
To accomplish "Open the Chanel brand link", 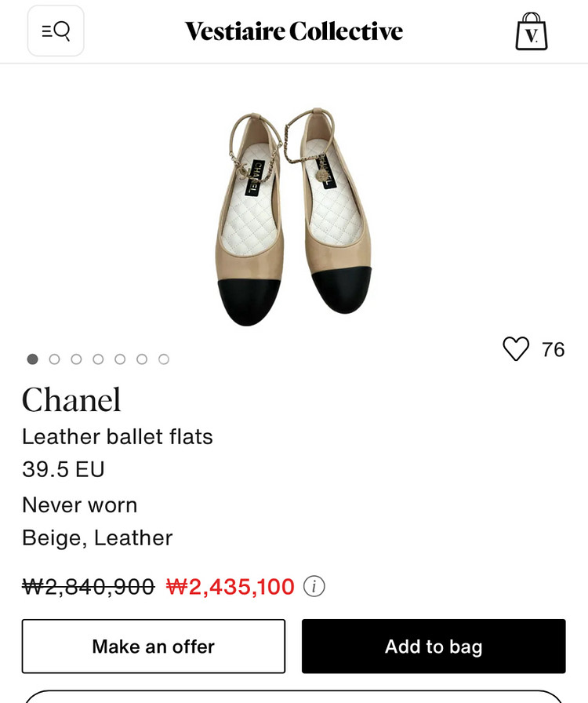I will [x=71, y=399].
